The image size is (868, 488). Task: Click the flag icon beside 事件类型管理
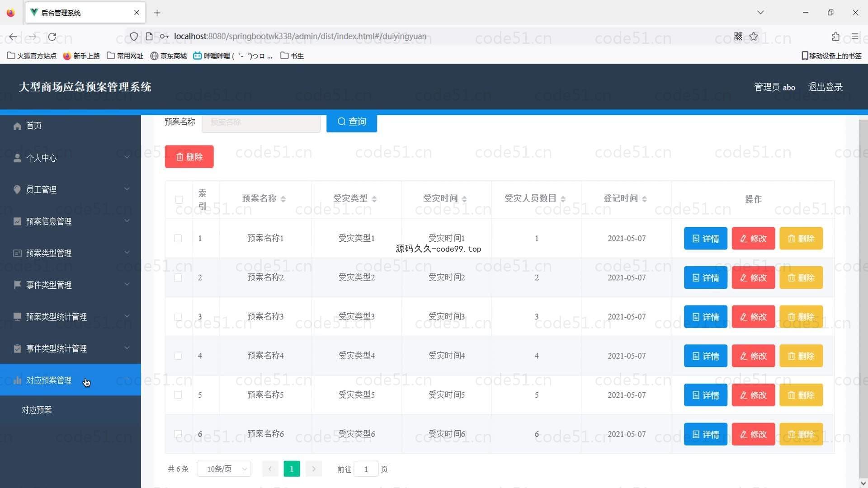click(17, 285)
